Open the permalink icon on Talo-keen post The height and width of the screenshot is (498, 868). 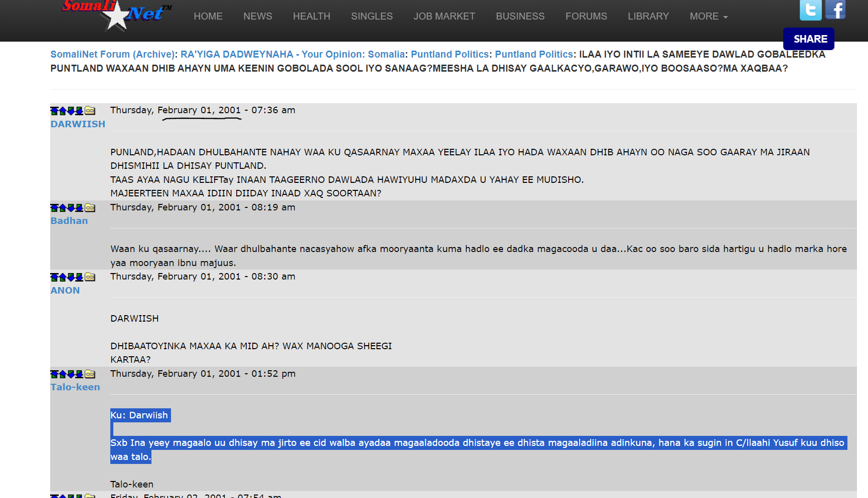coord(90,374)
